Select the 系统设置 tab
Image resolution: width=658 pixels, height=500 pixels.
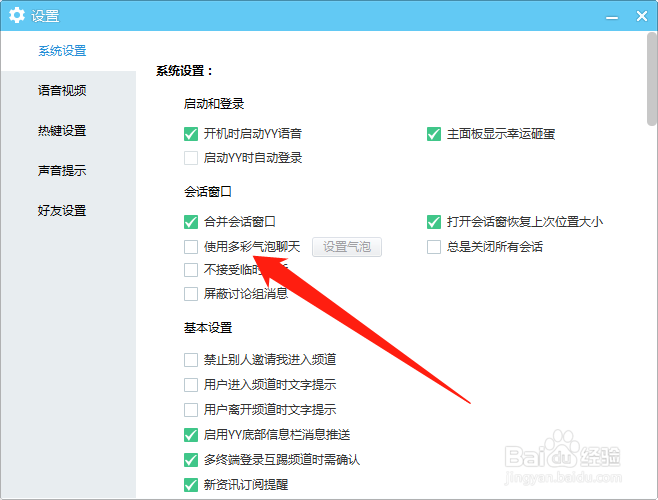pyautogui.click(x=62, y=51)
